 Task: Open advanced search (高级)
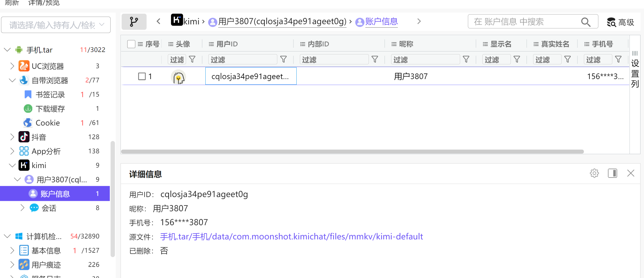(620, 22)
